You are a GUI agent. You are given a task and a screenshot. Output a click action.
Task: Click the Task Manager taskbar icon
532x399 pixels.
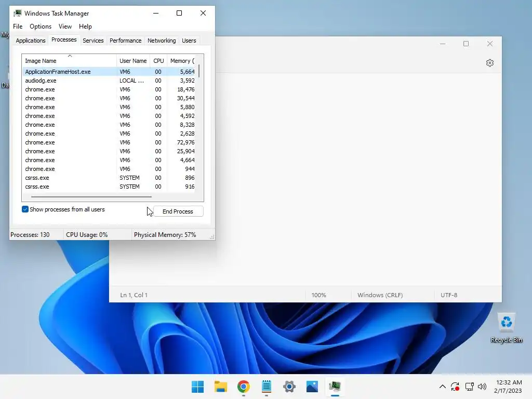pos(335,387)
